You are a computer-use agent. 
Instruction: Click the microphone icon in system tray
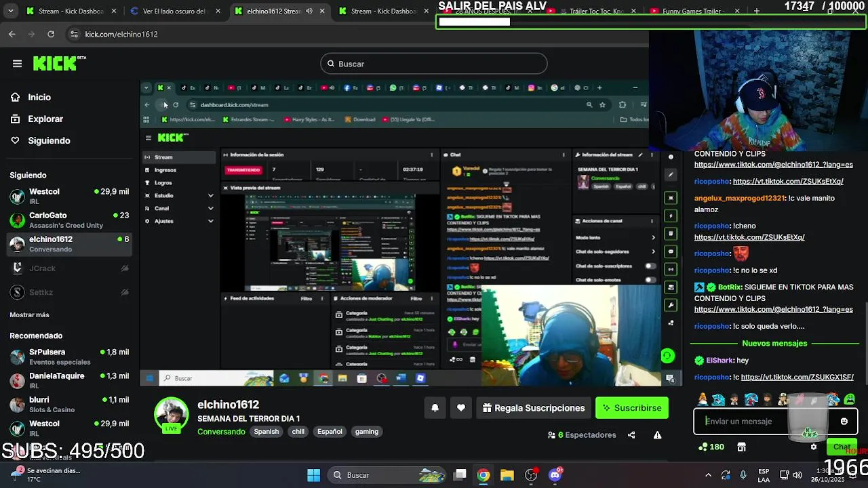click(x=743, y=475)
